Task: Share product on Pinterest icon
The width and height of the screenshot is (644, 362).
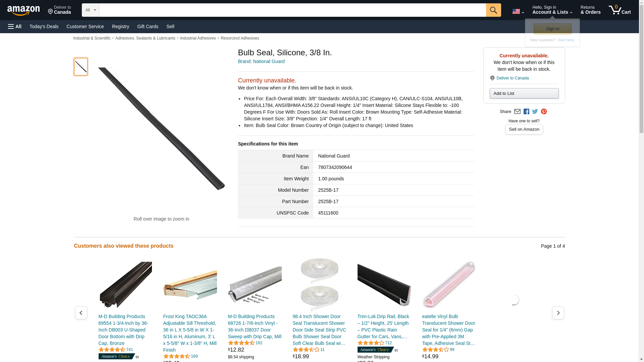Action: point(544,112)
